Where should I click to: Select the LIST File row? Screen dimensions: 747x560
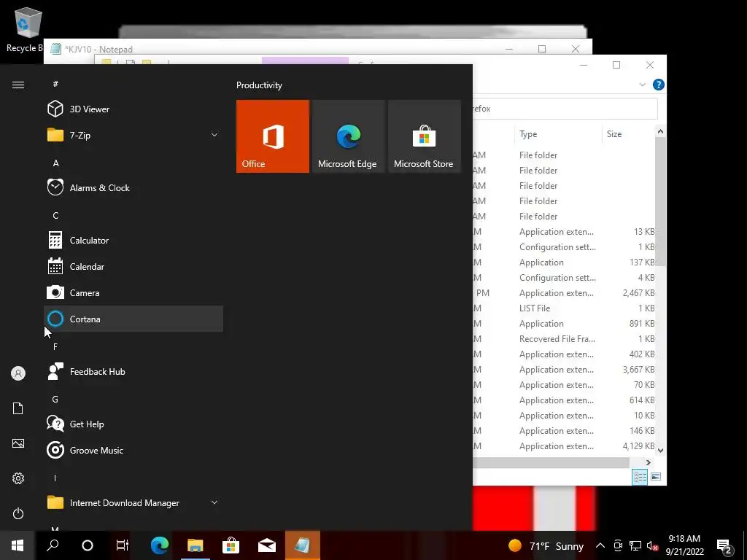point(564,308)
